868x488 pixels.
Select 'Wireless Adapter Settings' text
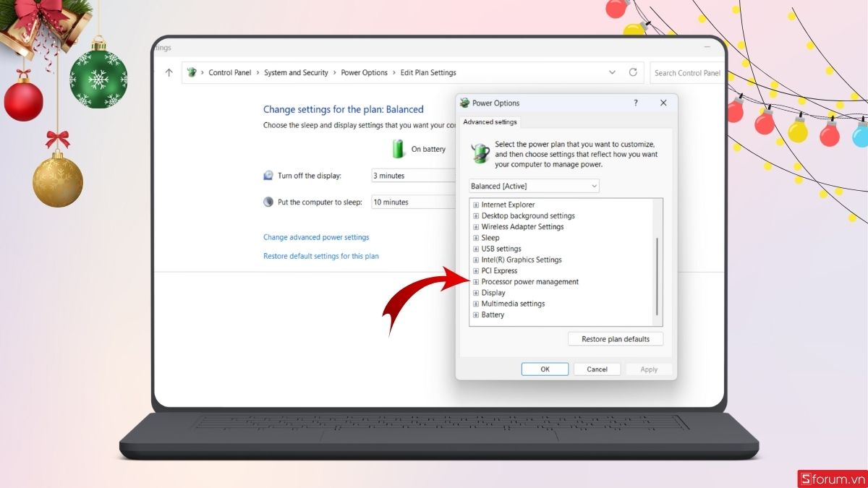click(x=522, y=227)
